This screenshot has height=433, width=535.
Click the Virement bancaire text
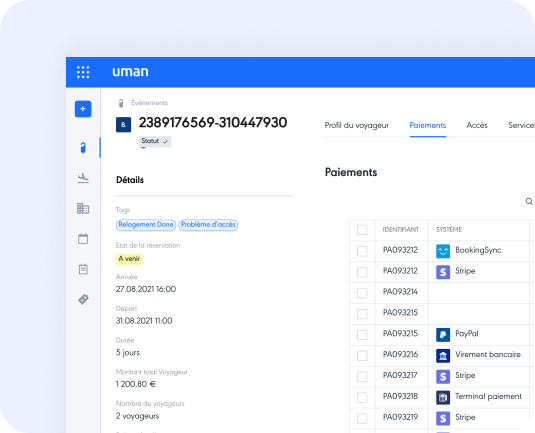click(x=488, y=355)
